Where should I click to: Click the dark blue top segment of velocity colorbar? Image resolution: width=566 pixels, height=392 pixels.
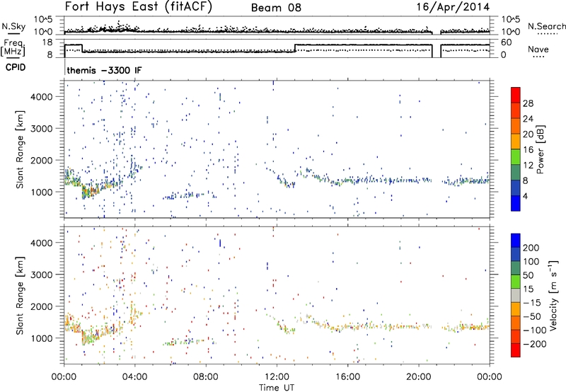point(516,241)
